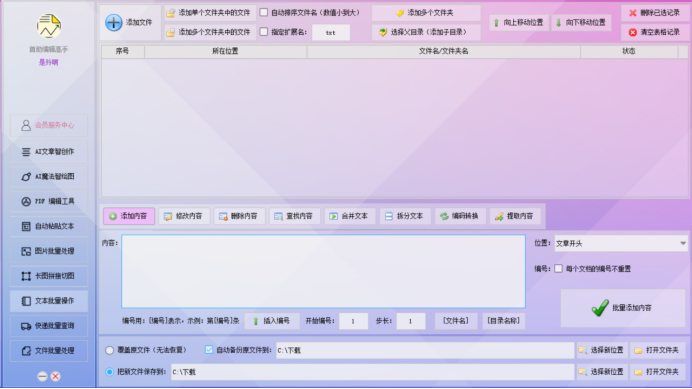Viewport: 692px width, 389px height.
Task: Open 图片批量处理 in sidebar
Action: pos(49,251)
